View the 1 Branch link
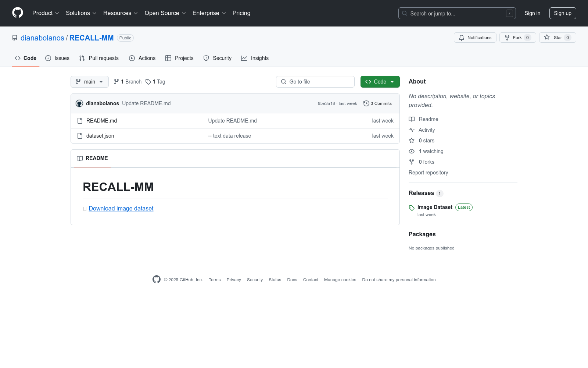This screenshot has height=368, width=588. [128, 82]
